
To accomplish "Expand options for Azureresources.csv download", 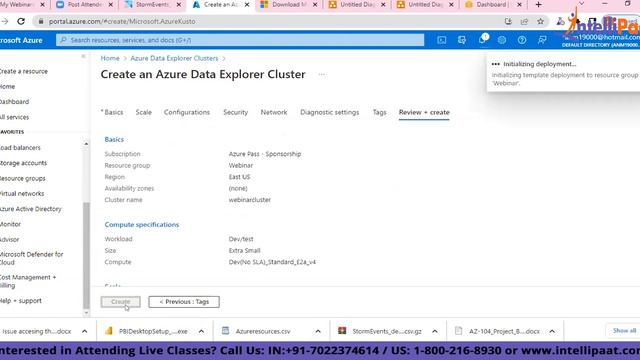I will coord(318,331).
